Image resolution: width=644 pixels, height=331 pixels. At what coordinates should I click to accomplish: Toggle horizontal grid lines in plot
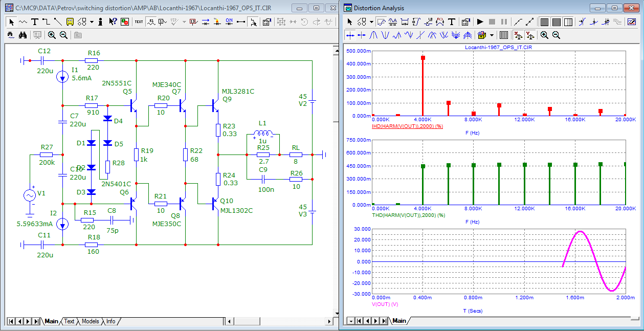[x=556, y=22]
